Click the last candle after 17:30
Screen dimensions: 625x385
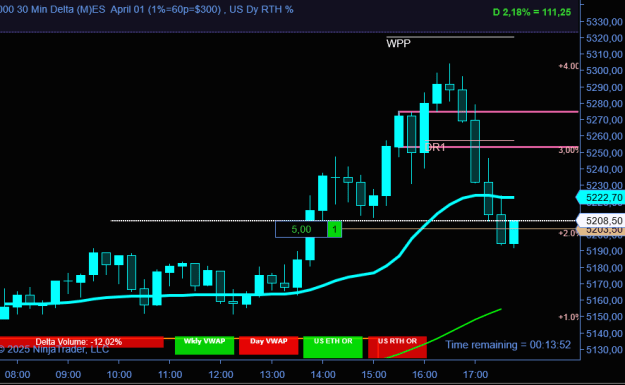click(514, 232)
